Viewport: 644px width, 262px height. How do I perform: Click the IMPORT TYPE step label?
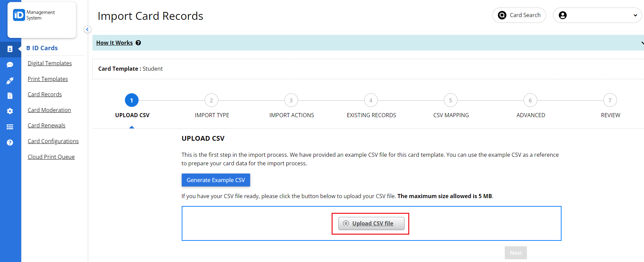point(212,115)
